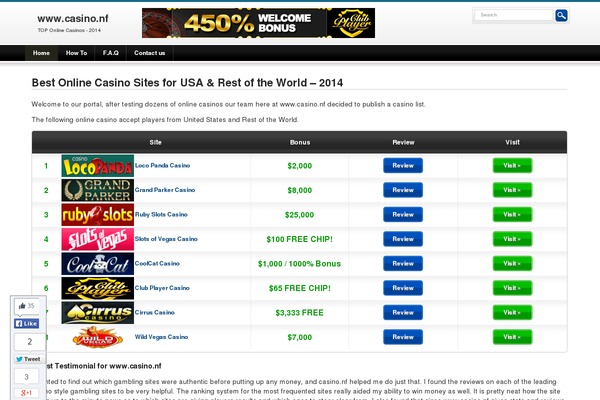Click the Google +1 button
Viewport: 600px width, 400px height.
pos(26,393)
